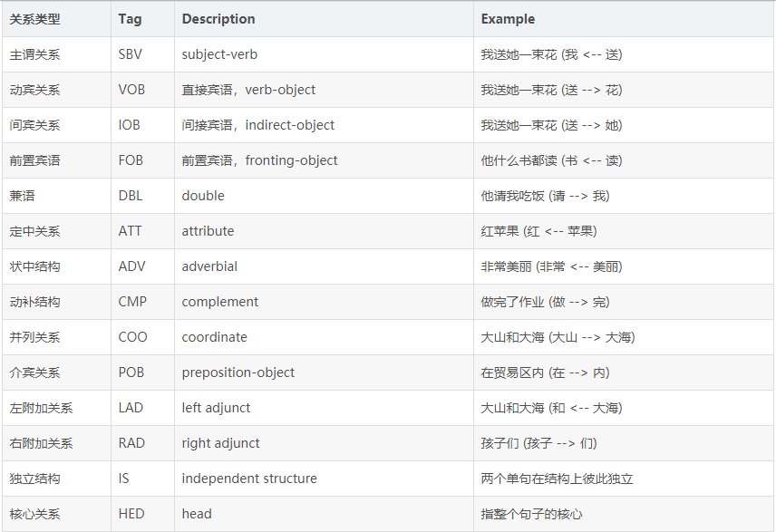The height and width of the screenshot is (532, 776).
Task: Select the SBV tag cell
Action: tap(131, 54)
